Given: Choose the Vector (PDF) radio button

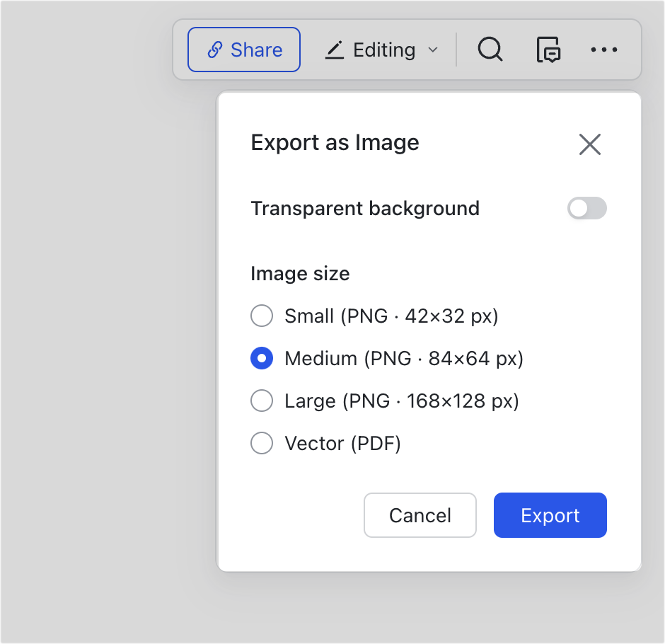Looking at the screenshot, I should click(x=262, y=443).
